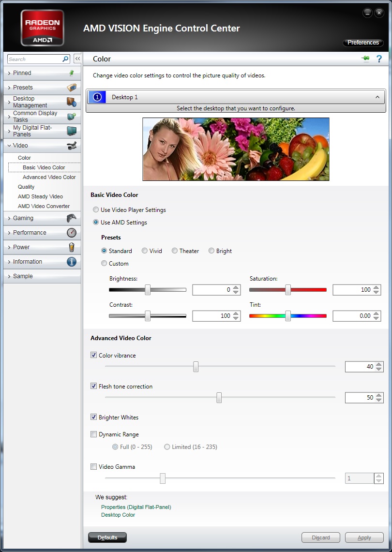This screenshot has height=552, width=392.
Task: Open the Desktop Color suggested link
Action: (118, 515)
